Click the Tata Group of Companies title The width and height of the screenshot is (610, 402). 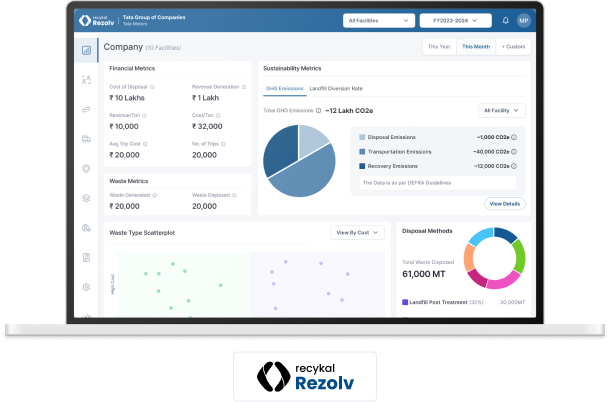[154, 18]
